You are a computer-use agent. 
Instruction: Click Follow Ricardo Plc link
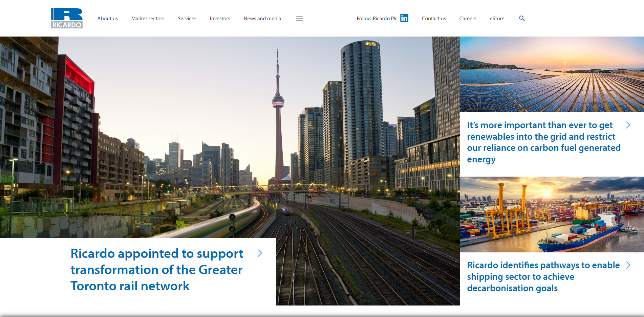coord(377,19)
